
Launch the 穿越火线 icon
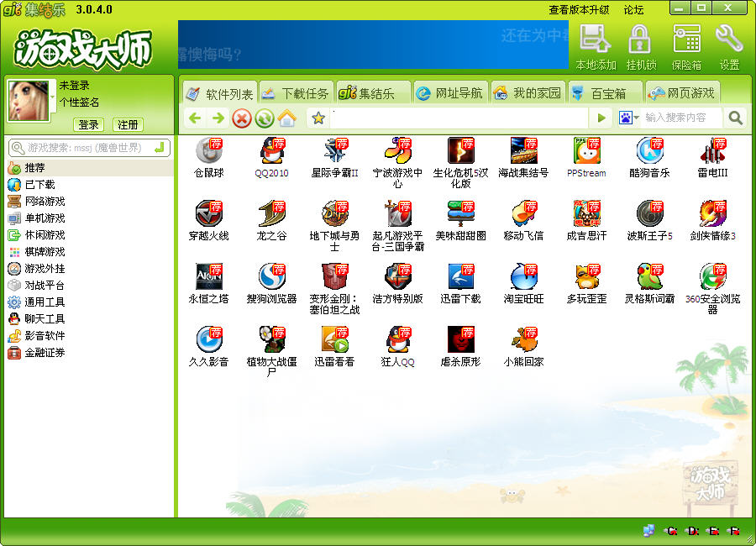[209, 213]
